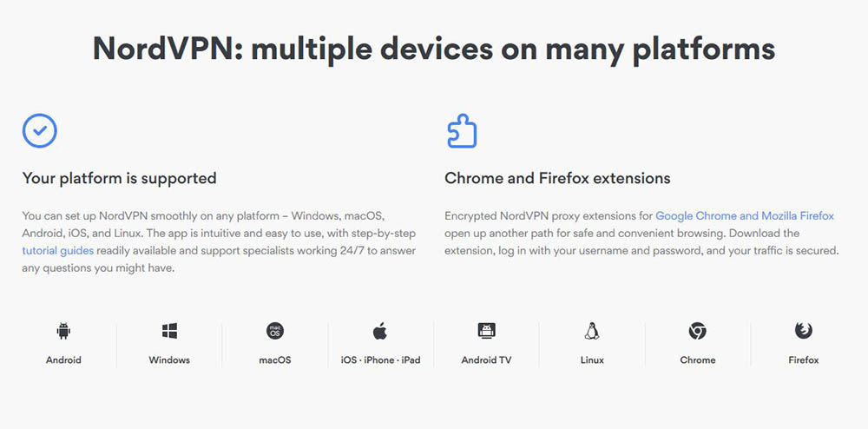Click the Android TV text label
This screenshot has width=868, height=429.
[x=486, y=360]
